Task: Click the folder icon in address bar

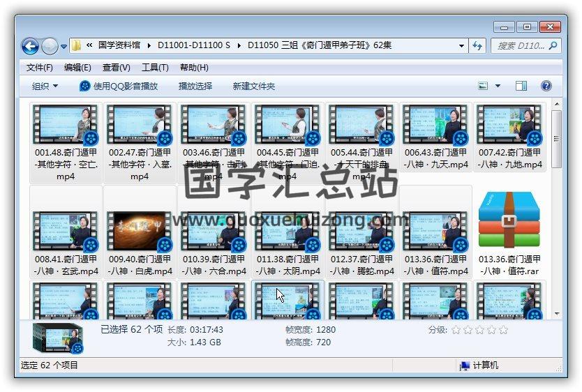Action: [76, 45]
